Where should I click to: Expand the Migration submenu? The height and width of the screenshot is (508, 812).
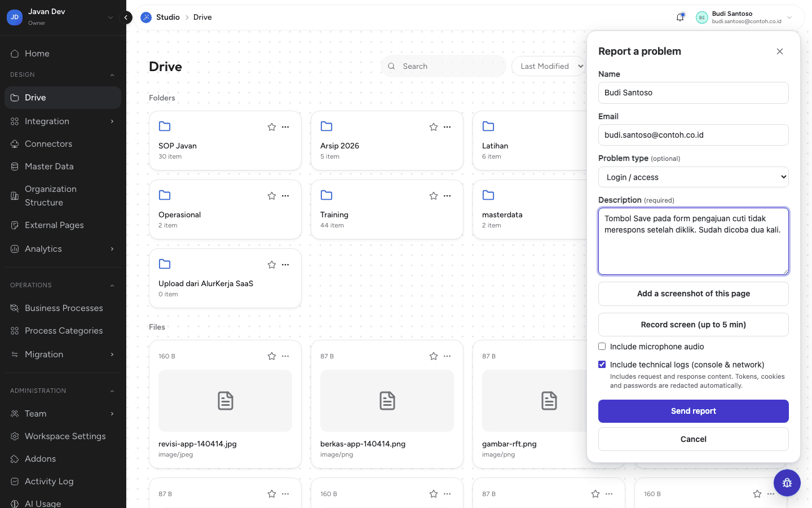click(112, 354)
